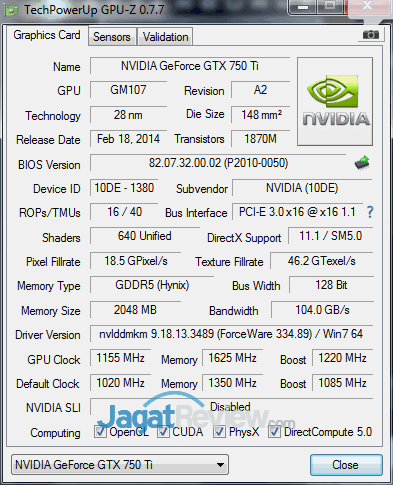393x485 pixels.
Task: Click the Bandwidth field 104.0 GB/s
Action: [x=322, y=310]
